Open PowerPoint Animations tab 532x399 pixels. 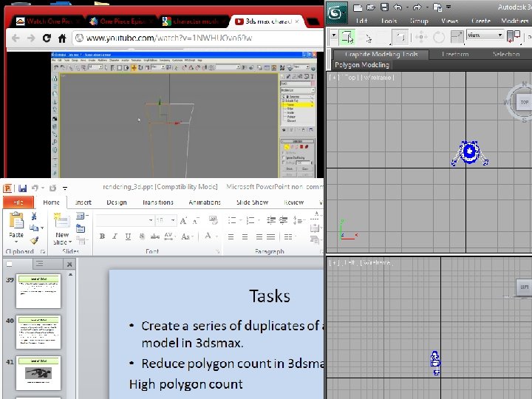(x=205, y=202)
